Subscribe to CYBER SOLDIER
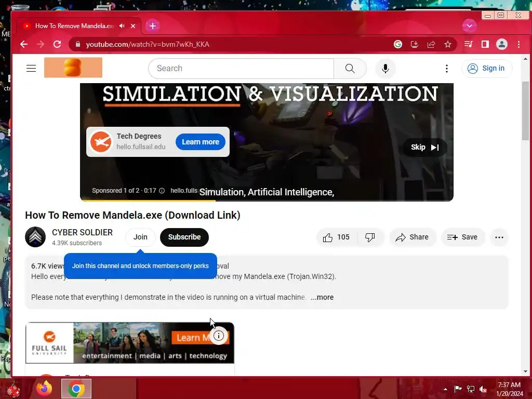 coord(184,237)
